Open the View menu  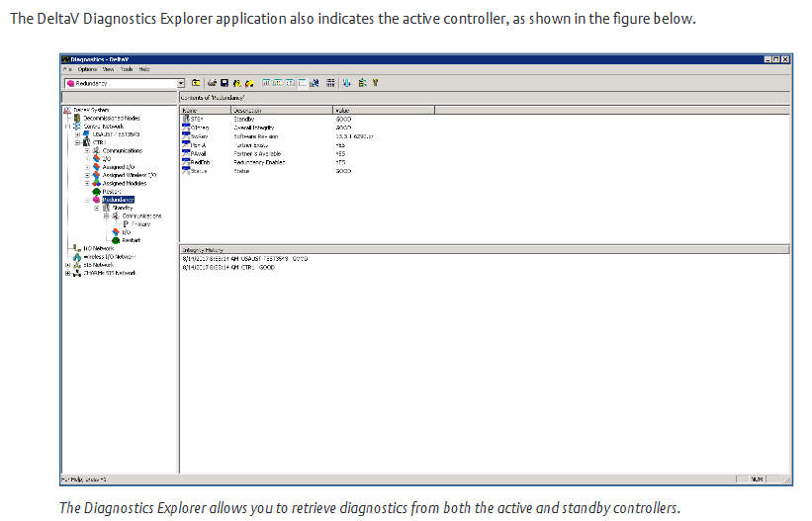click(x=108, y=69)
